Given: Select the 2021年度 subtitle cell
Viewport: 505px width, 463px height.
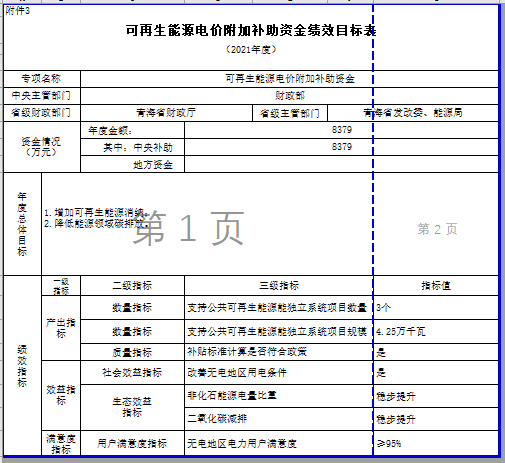Looking at the screenshot, I should [x=251, y=50].
